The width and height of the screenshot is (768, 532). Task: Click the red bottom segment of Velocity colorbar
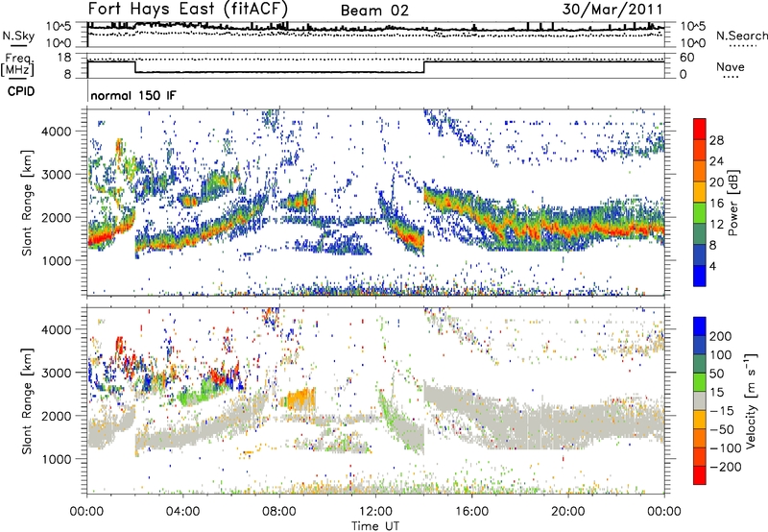[700, 475]
